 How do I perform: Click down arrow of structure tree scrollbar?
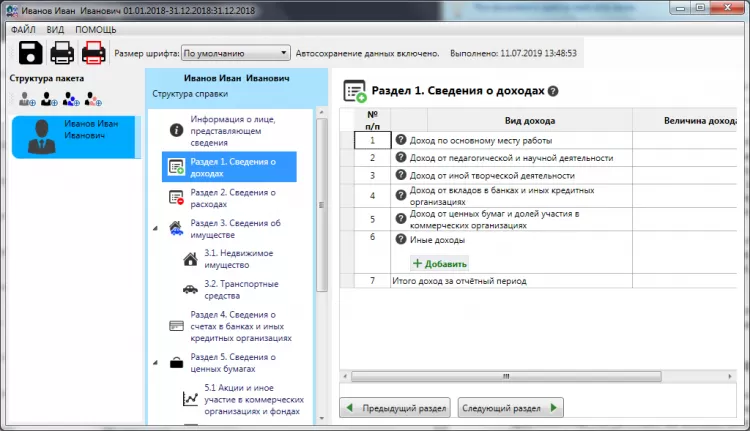point(321,418)
